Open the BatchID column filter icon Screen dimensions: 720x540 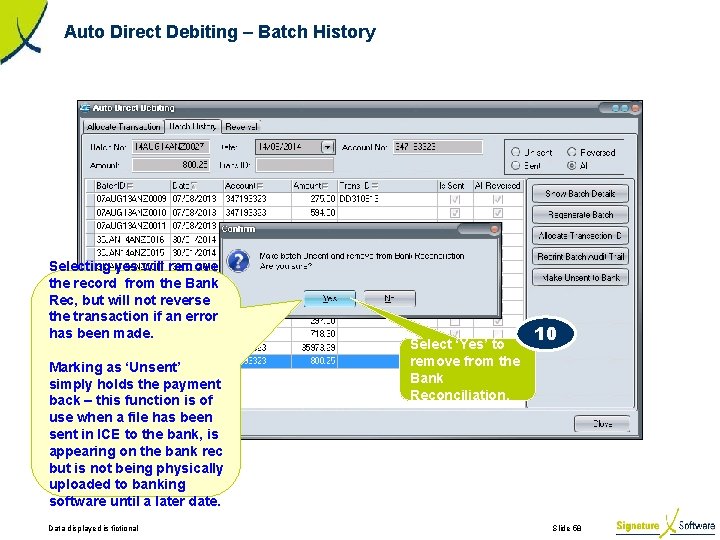[130, 186]
